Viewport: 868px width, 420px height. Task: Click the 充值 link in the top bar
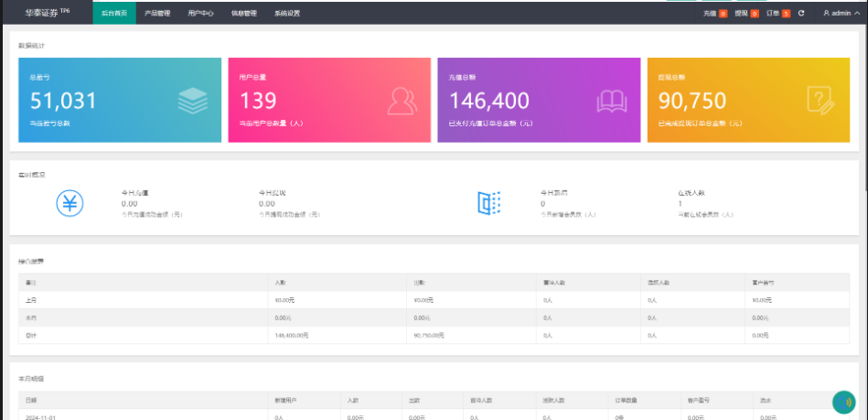point(710,14)
